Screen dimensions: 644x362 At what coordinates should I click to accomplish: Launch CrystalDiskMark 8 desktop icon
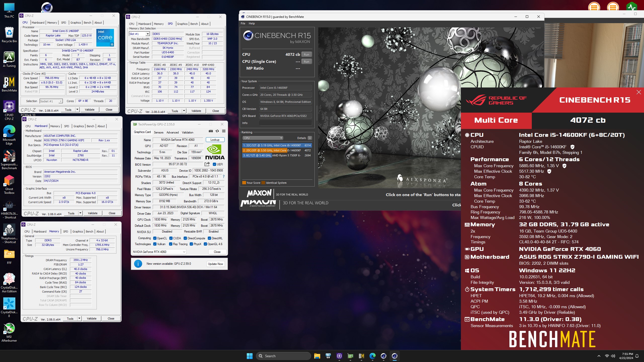click(9, 307)
